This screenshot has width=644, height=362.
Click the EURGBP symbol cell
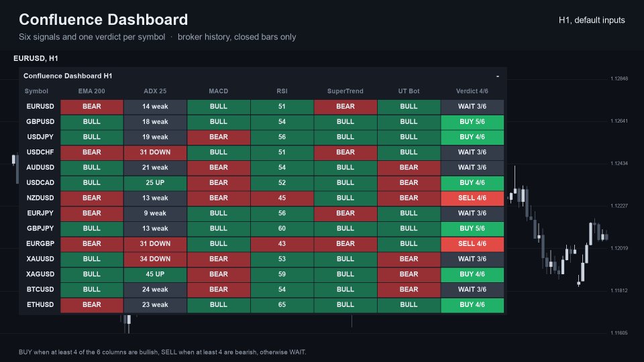pyautogui.click(x=40, y=243)
